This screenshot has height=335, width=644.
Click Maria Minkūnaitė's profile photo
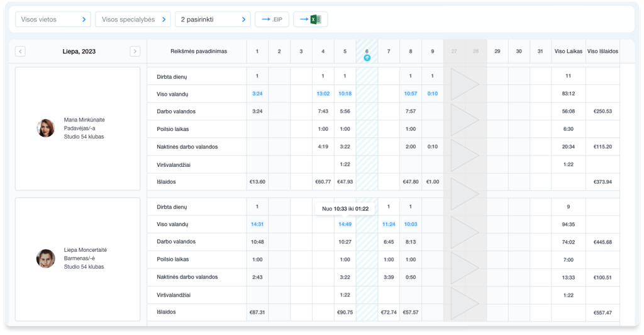coord(46,128)
